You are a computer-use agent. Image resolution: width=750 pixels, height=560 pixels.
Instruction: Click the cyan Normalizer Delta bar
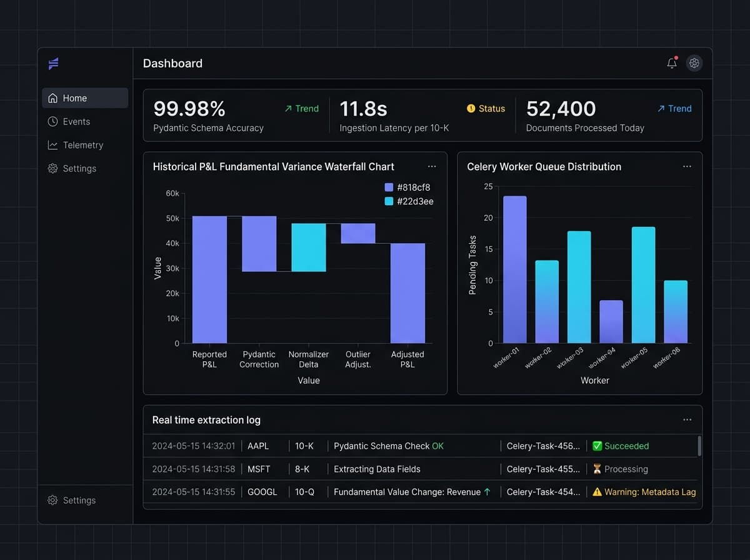(309, 247)
